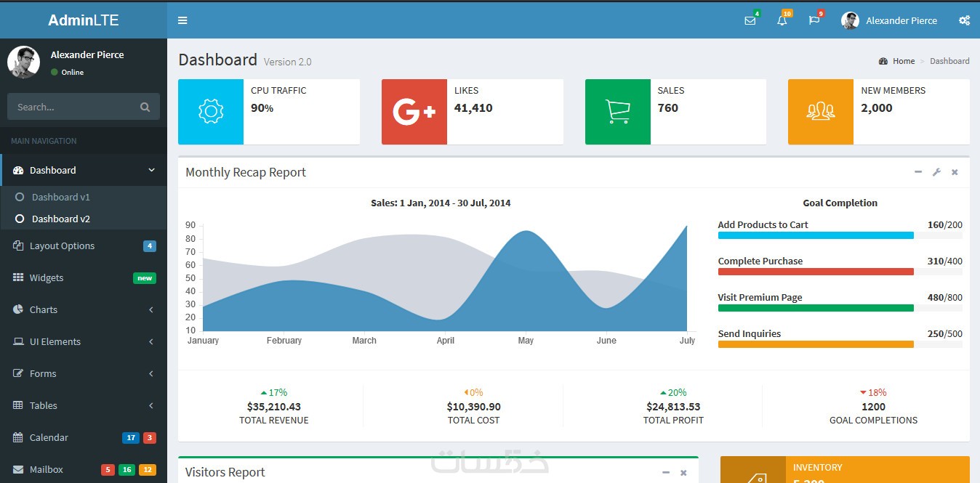Open the tasks flag icon
The width and height of the screenshot is (980, 483).
pyautogui.click(x=814, y=20)
